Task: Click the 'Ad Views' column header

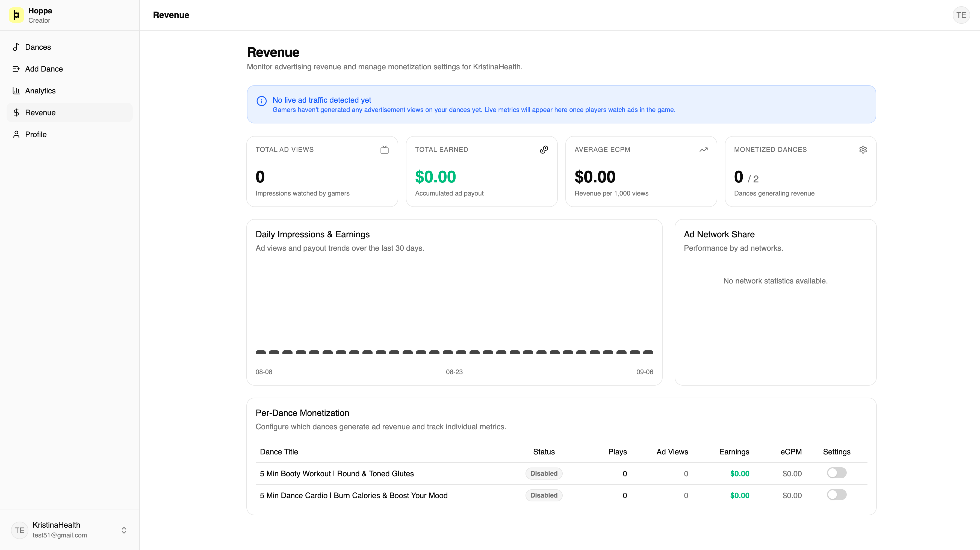Action: pos(672,452)
